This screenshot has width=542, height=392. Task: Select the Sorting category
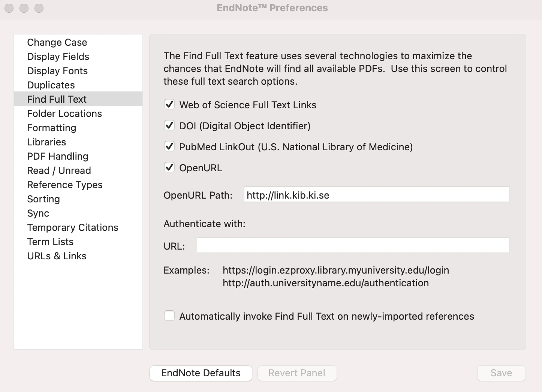[x=78, y=199]
